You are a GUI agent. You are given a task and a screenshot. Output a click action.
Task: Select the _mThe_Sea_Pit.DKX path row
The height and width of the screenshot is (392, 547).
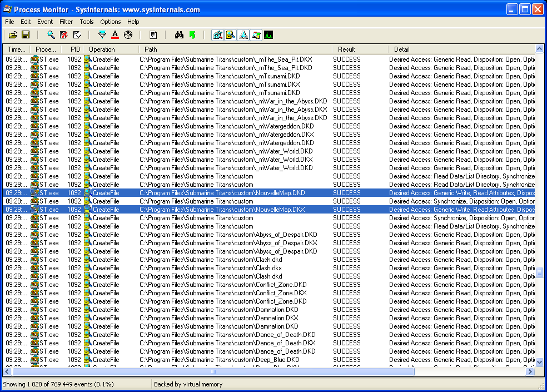click(268, 59)
